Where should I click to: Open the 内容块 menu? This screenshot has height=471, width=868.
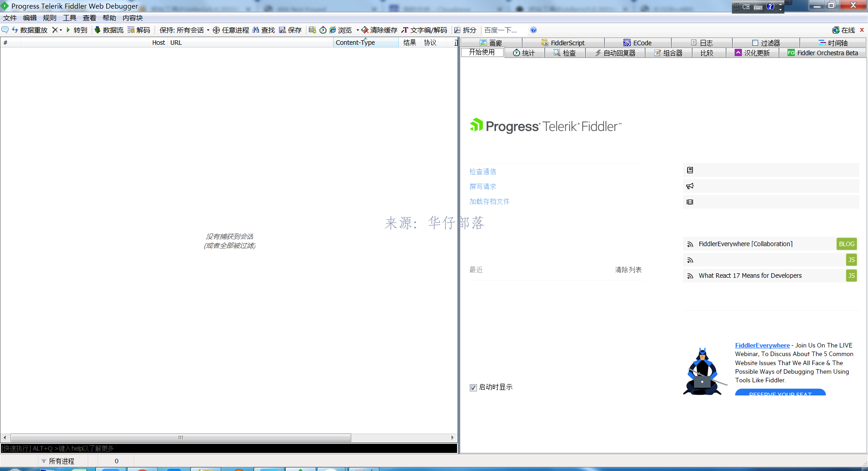click(133, 18)
